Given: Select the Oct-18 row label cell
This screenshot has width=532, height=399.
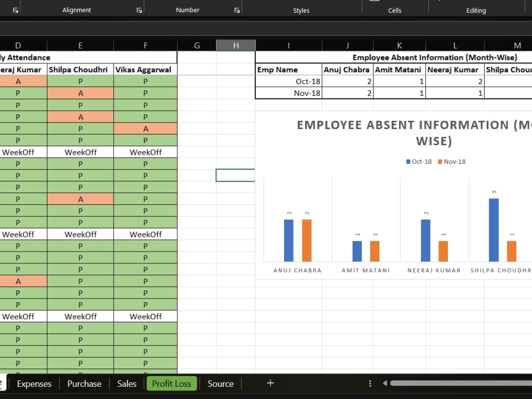Looking at the screenshot, I should (x=288, y=81).
